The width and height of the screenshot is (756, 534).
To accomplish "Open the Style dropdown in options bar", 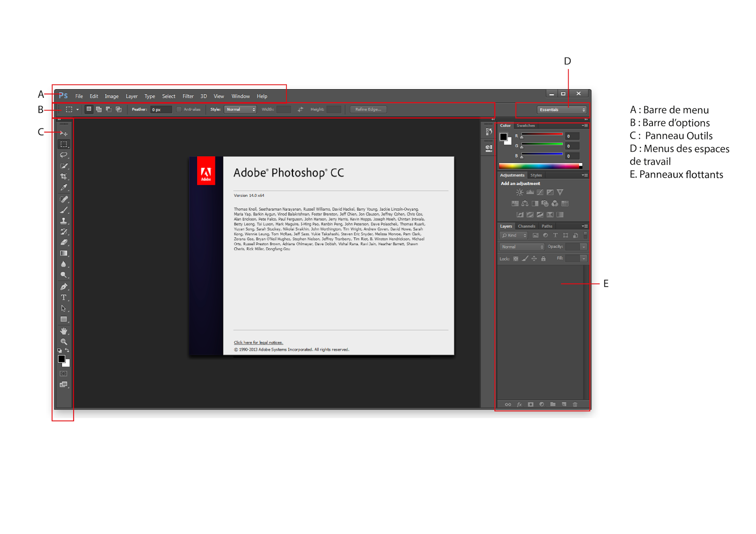I will click(x=240, y=109).
